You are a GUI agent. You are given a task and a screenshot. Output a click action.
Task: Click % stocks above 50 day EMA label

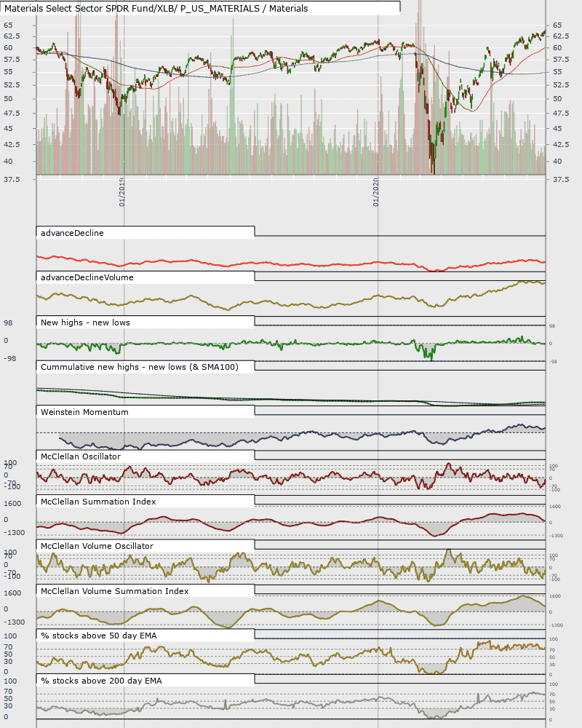tap(98, 636)
